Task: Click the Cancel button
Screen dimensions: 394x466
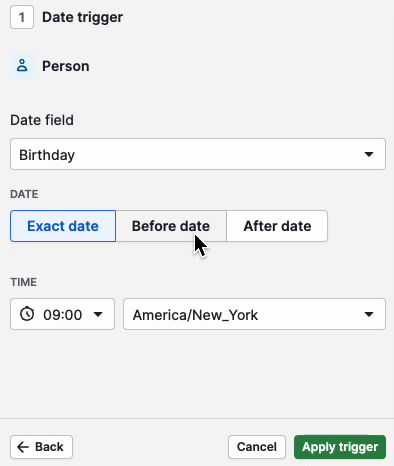Action: point(257,447)
